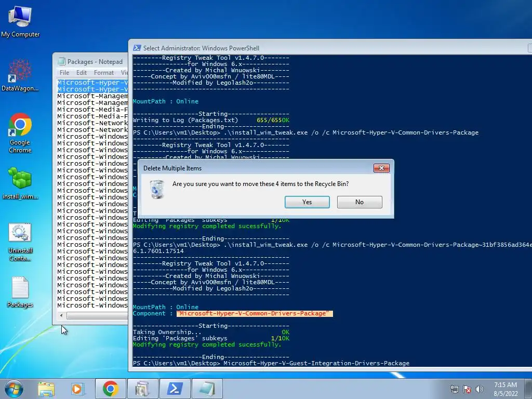Click the volume speaker tray icon

point(480,389)
